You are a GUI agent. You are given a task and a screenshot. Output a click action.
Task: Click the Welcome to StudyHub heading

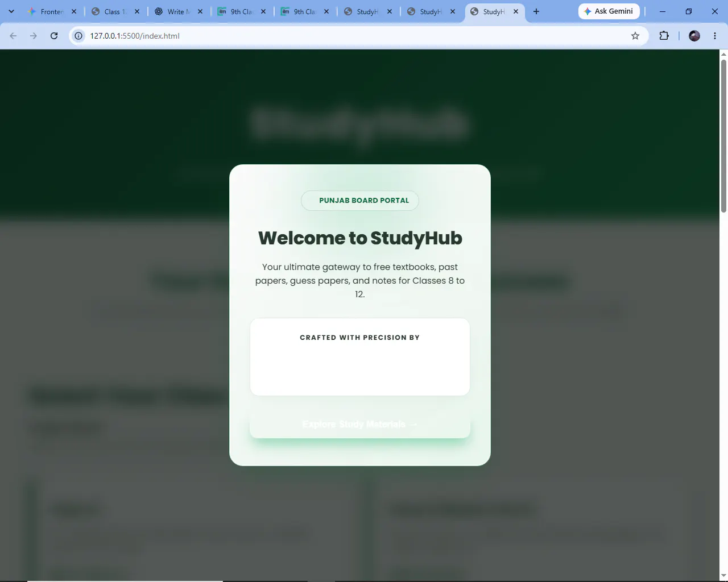[x=360, y=238]
